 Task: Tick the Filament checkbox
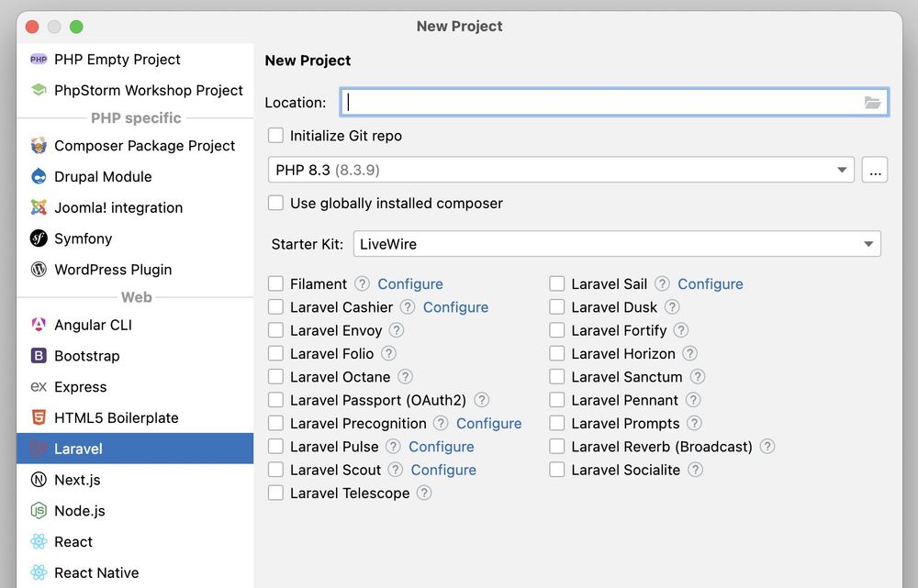pyautogui.click(x=275, y=283)
